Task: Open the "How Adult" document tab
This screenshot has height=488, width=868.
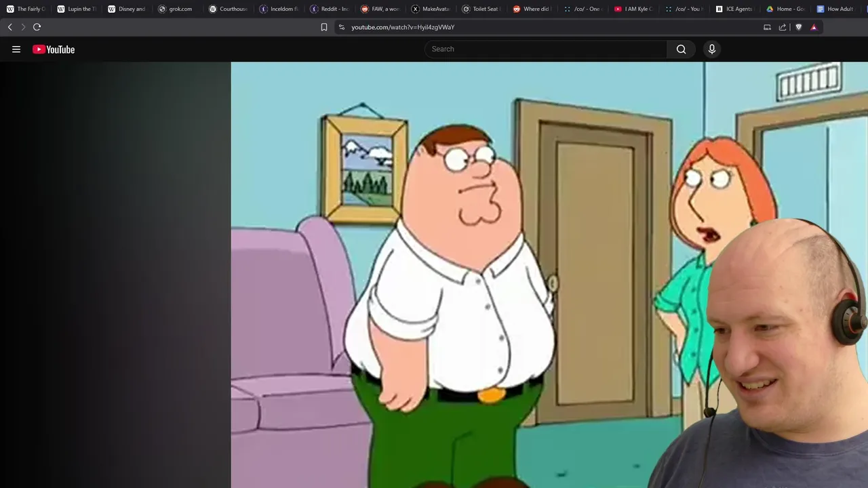Action: (836, 9)
